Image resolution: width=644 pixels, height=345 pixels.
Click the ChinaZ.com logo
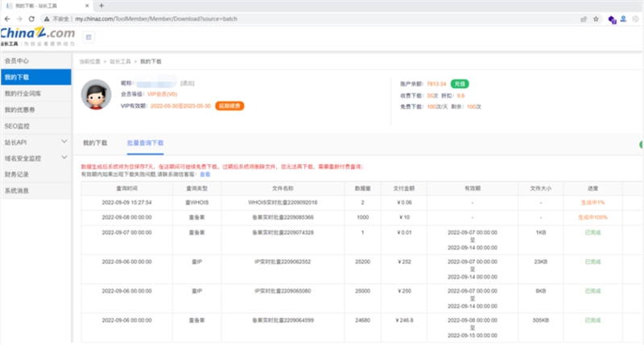tap(37, 36)
